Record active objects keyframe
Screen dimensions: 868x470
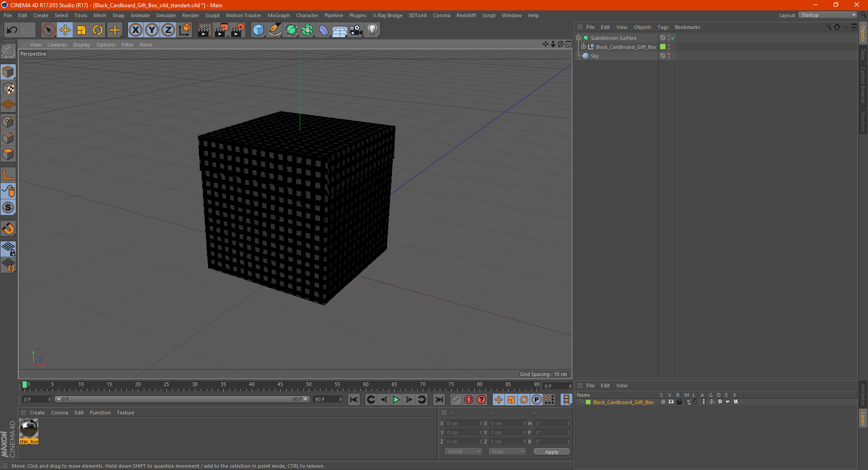point(456,399)
